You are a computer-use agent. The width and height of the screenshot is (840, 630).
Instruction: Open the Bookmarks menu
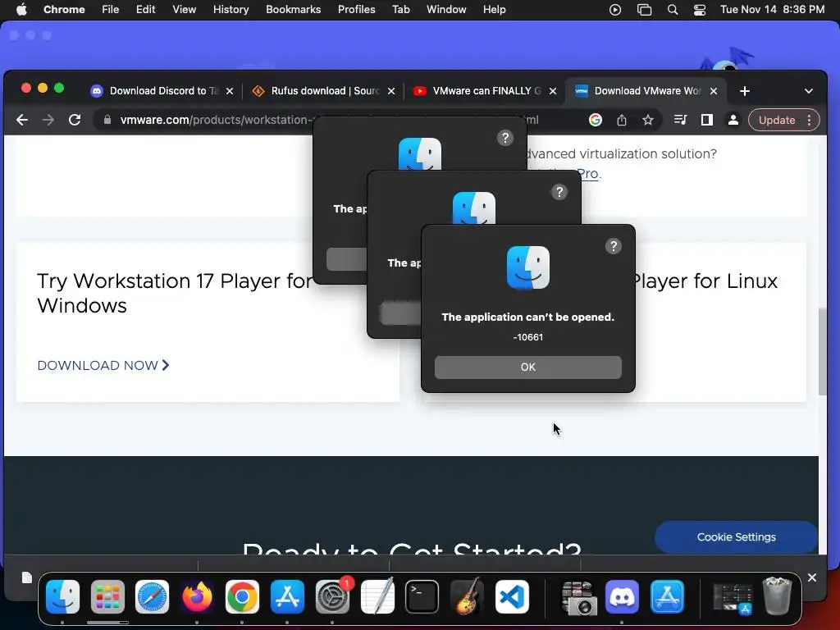(x=293, y=10)
